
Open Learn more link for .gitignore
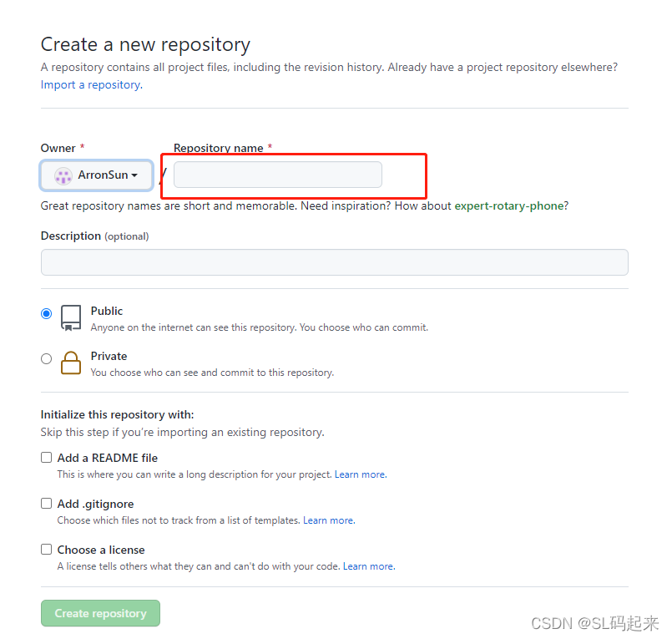click(x=328, y=520)
